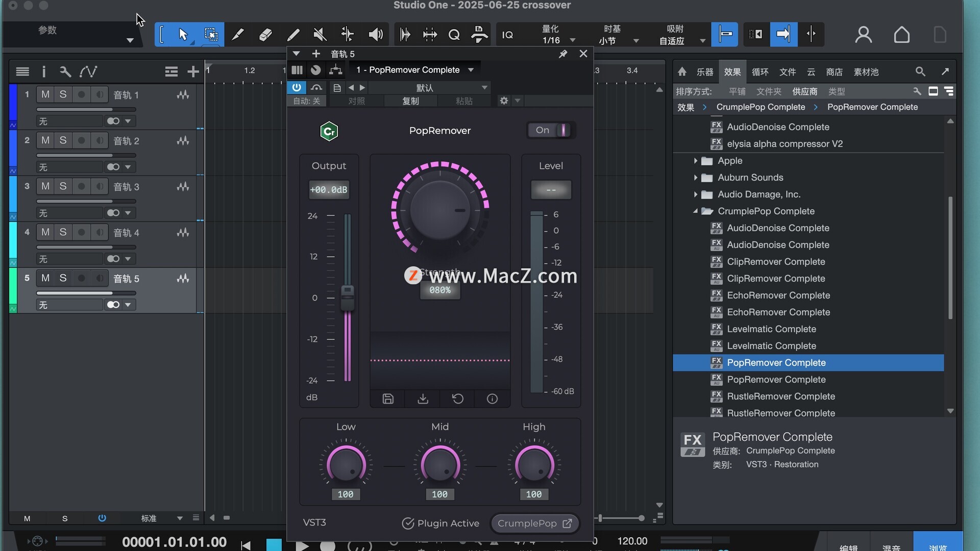980x551 pixels.
Task: Select the Listen speaker tool
Action: tap(376, 35)
